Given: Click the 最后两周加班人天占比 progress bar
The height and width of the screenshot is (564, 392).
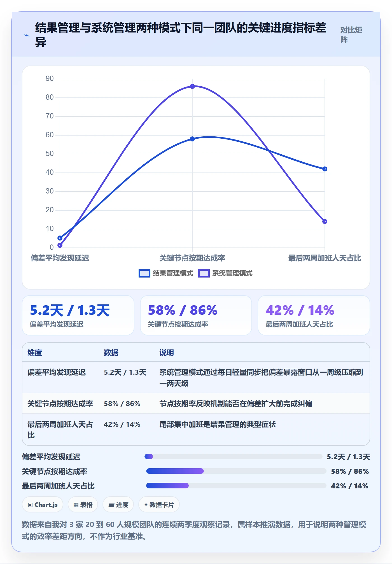Looking at the screenshot, I should pyautogui.click(x=236, y=486).
